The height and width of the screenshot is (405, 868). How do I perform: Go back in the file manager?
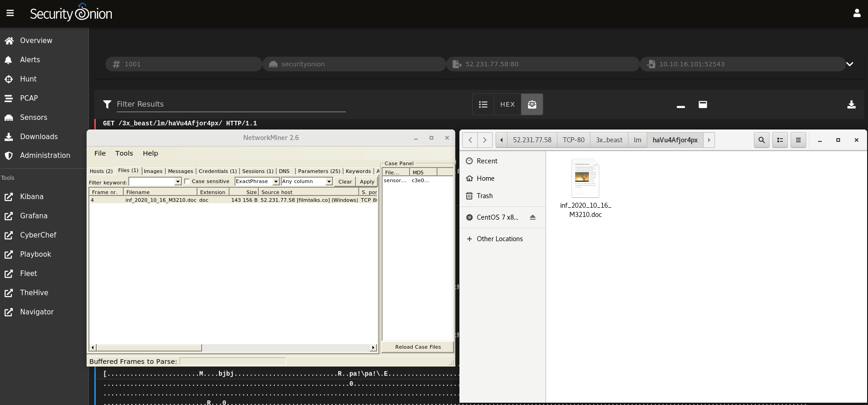(x=470, y=140)
